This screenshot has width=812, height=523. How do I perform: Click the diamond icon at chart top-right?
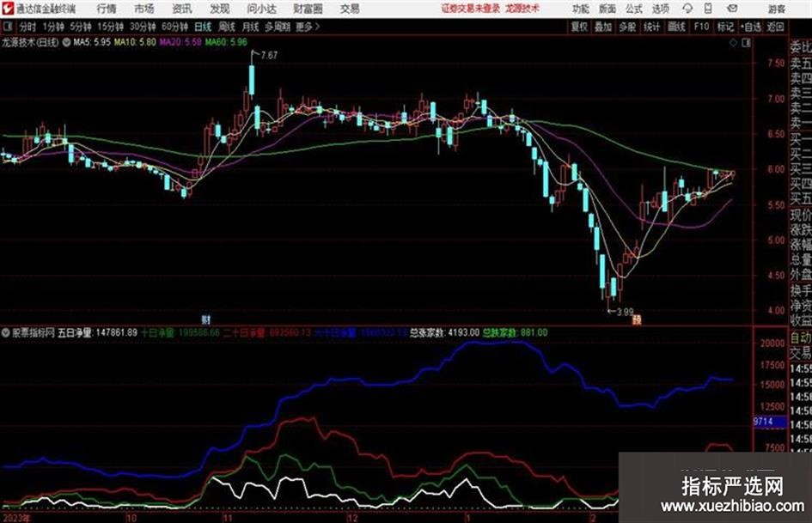click(733, 43)
